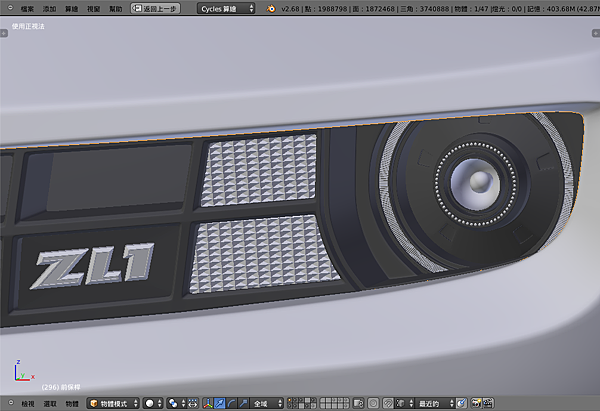The width and height of the screenshot is (600, 411).
Task: Open the Cycles 算繪 render engine dropdown
Action: click(226, 8)
